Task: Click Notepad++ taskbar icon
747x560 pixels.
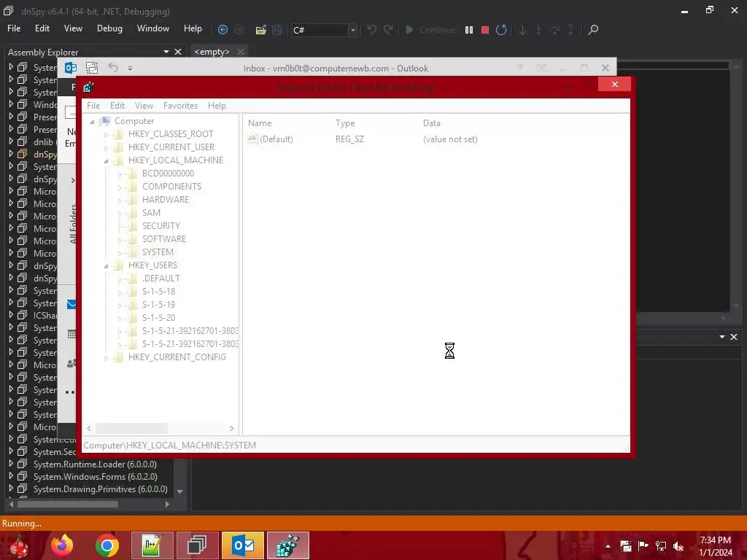Action: 152,545
